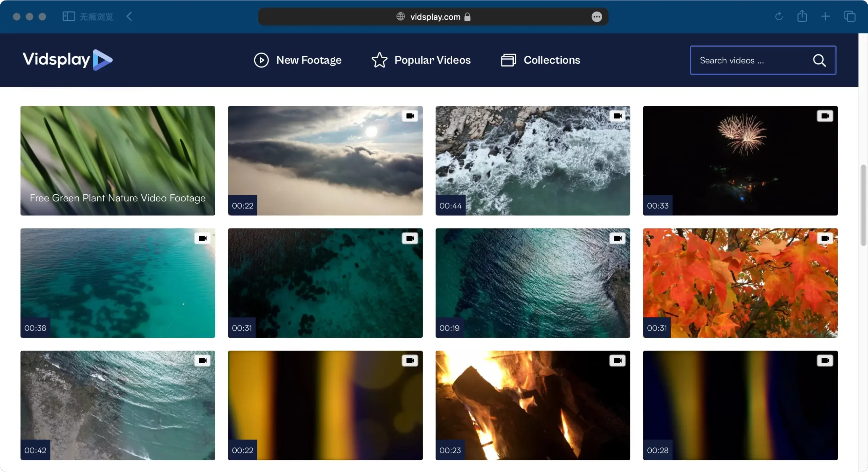This screenshot has height=472, width=868.
Task: Click the 00:44 duration label
Action: [x=450, y=205]
